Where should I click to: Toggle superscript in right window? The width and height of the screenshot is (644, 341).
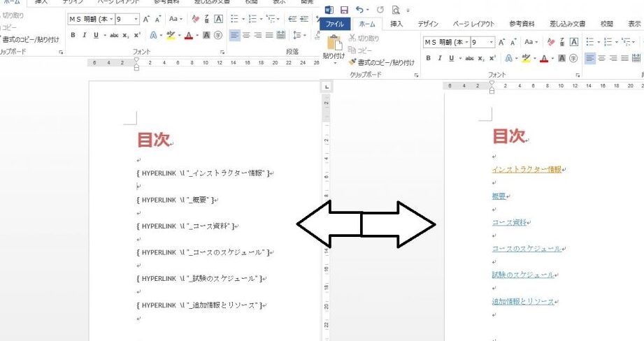point(492,58)
